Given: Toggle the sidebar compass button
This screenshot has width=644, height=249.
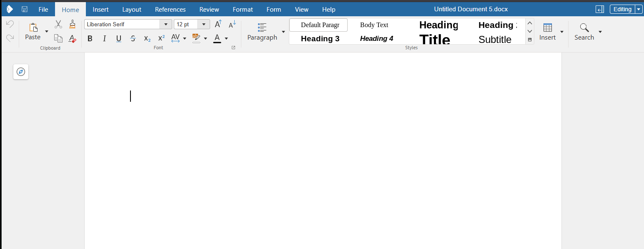Looking at the screenshot, I should 21,71.
